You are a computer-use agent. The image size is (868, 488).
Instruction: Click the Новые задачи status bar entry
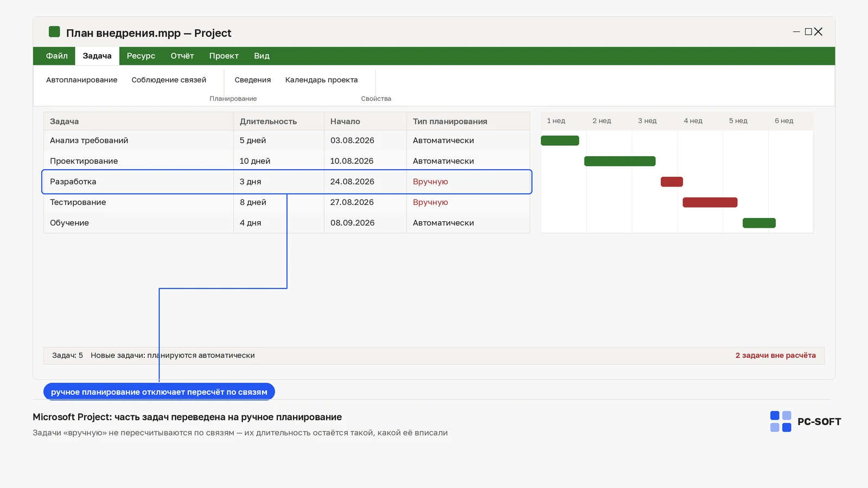click(x=173, y=356)
